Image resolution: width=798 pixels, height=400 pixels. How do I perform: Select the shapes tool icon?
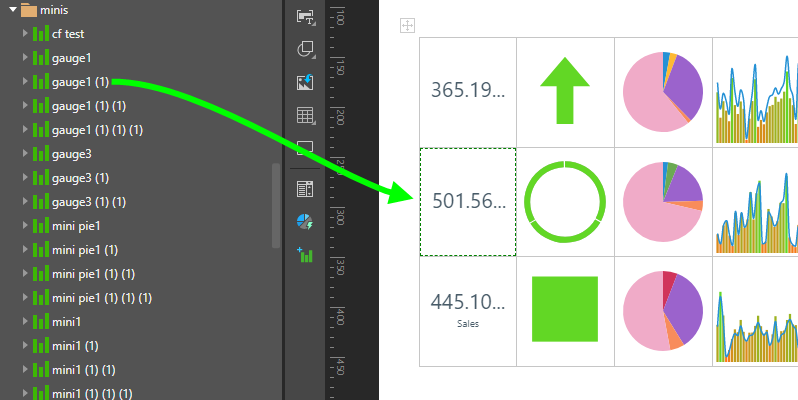click(x=306, y=49)
